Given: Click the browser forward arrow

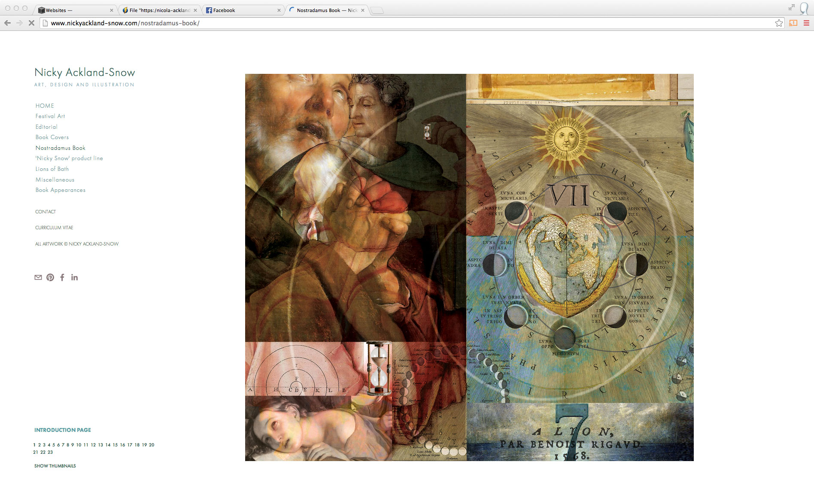Looking at the screenshot, I should 19,23.
